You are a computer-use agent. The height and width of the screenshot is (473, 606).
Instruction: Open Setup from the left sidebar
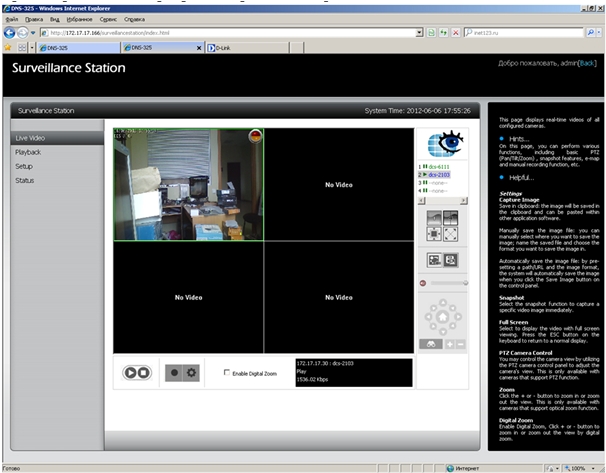tap(24, 166)
